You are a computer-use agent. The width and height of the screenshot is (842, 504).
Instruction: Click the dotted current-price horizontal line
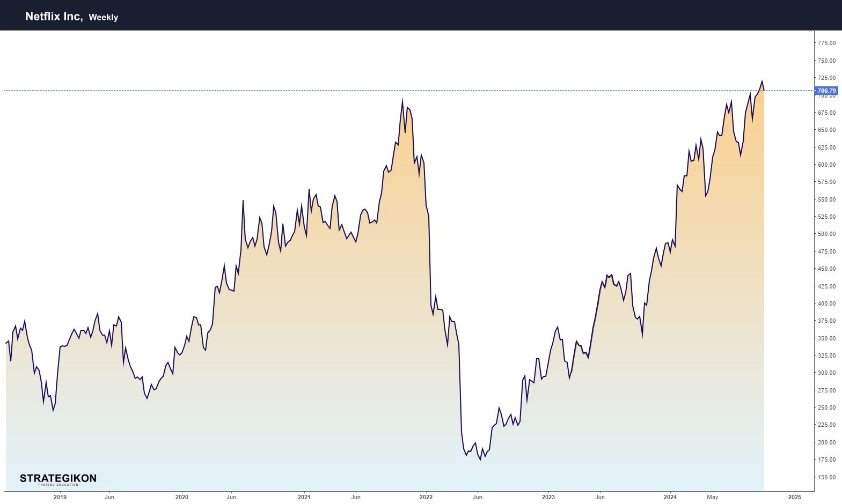[409, 90]
